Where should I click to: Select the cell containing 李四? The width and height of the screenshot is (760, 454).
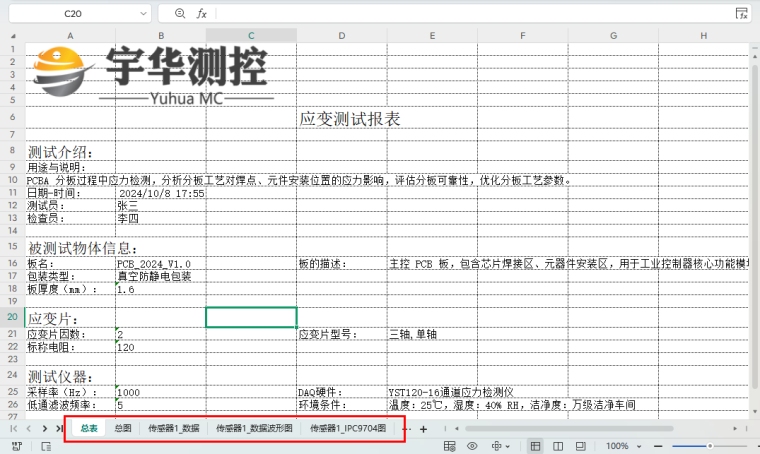coord(161,219)
